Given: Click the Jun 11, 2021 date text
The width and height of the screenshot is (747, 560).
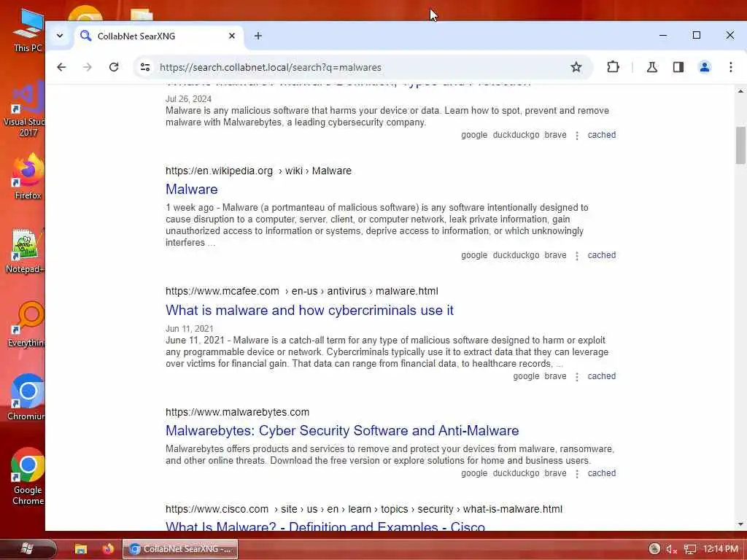Looking at the screenshot, I should tap(189, 329).
